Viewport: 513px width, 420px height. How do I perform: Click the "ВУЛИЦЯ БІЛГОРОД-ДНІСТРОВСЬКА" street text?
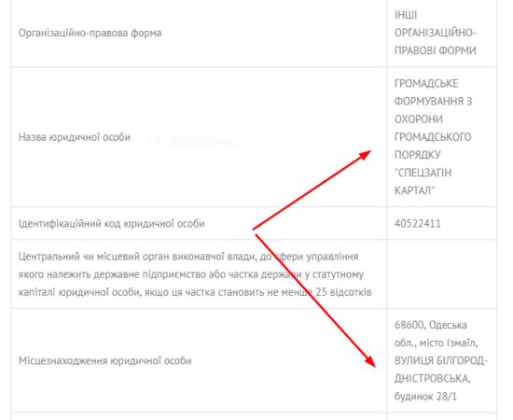click(440, 370)
